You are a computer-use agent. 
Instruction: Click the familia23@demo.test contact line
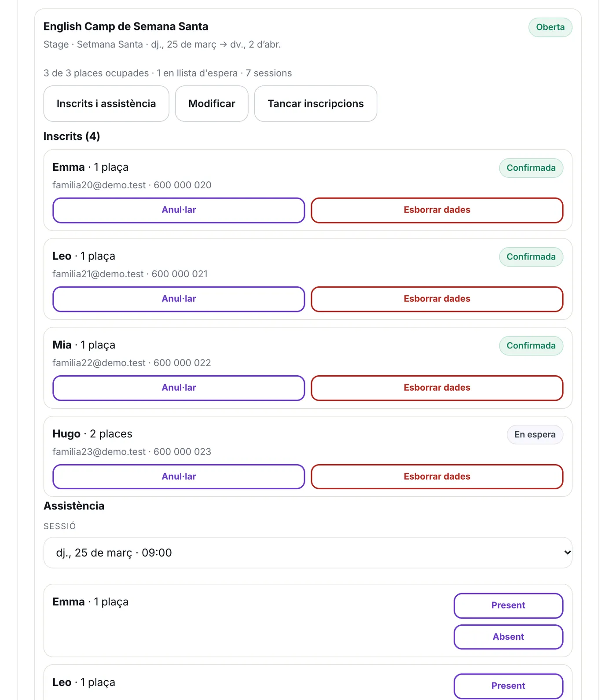132,452
